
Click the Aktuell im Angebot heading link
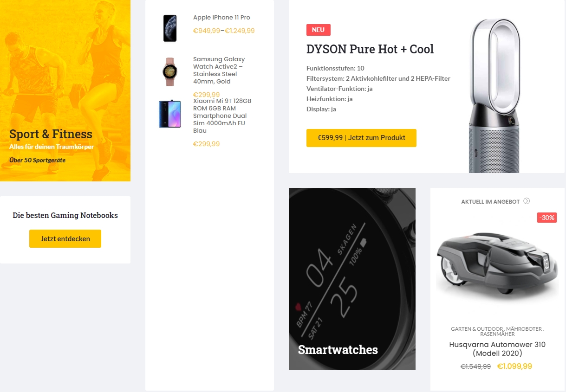490,202
